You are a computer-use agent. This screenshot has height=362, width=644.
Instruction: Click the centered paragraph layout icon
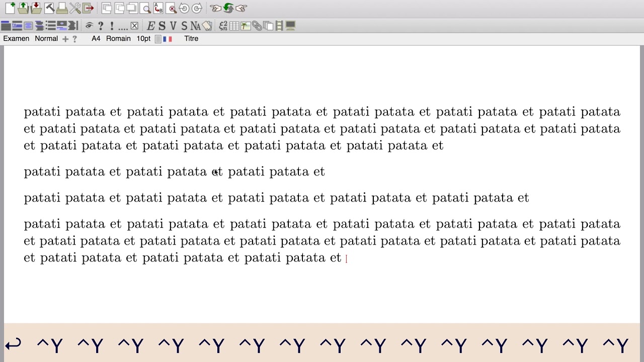click(x=39, y=26)
